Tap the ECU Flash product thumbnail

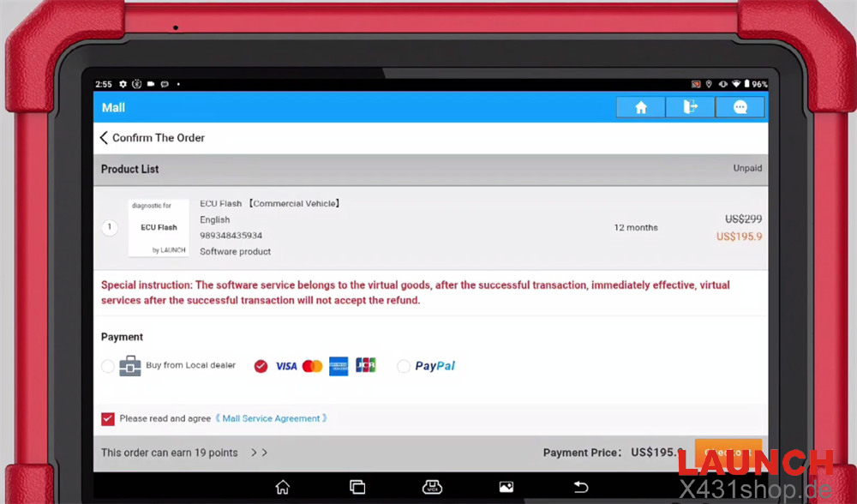(159, 228)
